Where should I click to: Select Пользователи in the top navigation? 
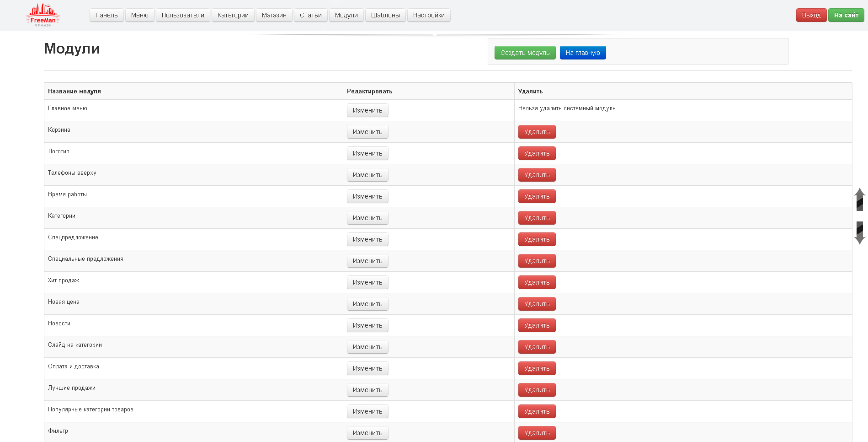(183, 15)
